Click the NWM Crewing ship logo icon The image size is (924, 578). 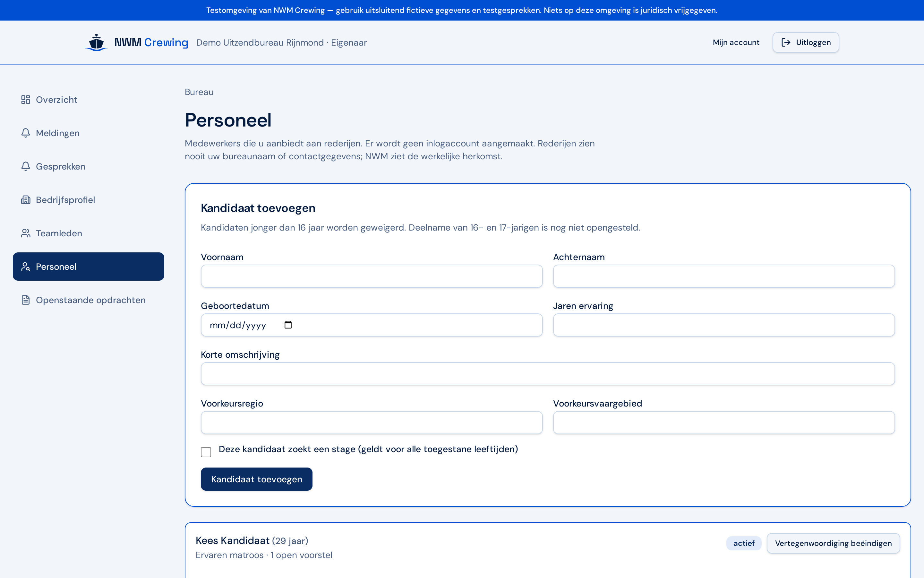pos(96,42)
